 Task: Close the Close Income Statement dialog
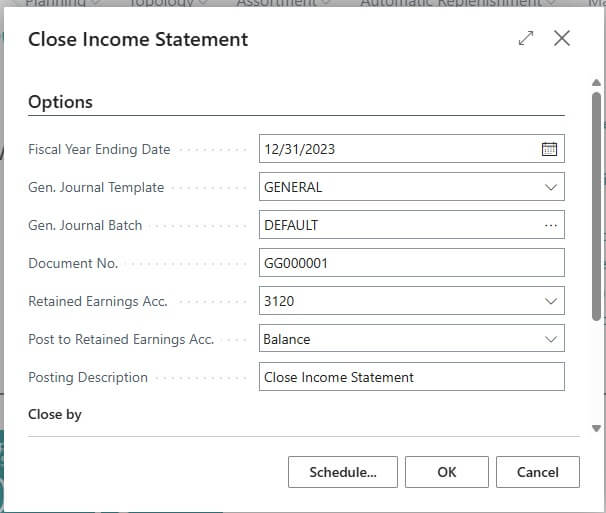(x=562, y=38)
